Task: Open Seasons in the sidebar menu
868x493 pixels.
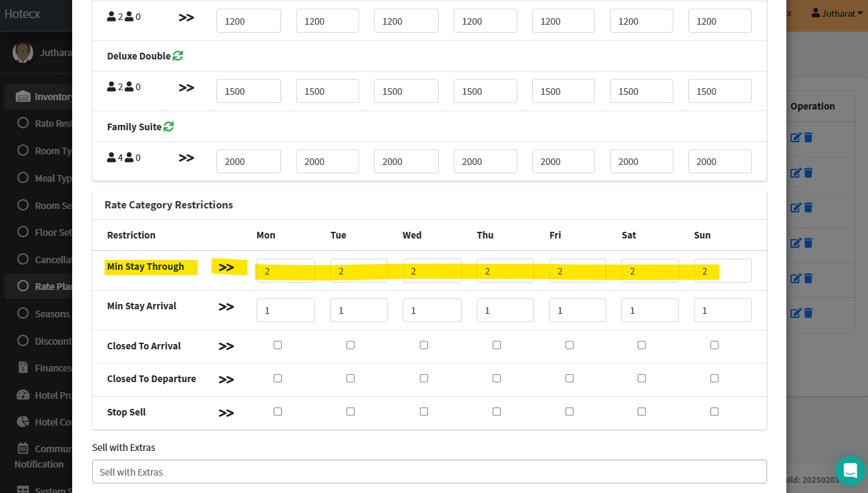Action: [x=51, y=314]
